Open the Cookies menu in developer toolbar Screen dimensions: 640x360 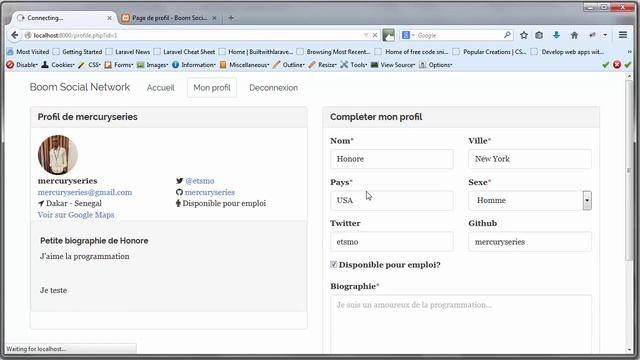click(x=58, y=65)
